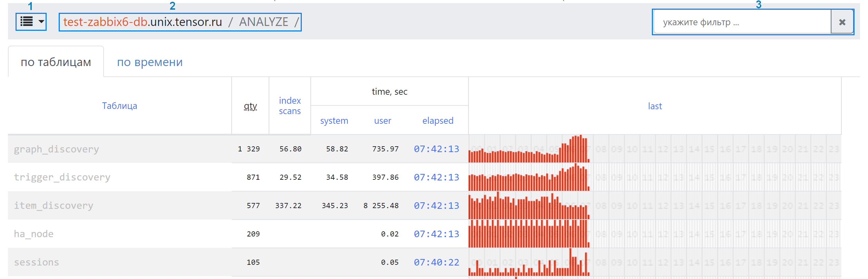Select the item_discovery table row
868x279 pixels.
pos(54,206)
